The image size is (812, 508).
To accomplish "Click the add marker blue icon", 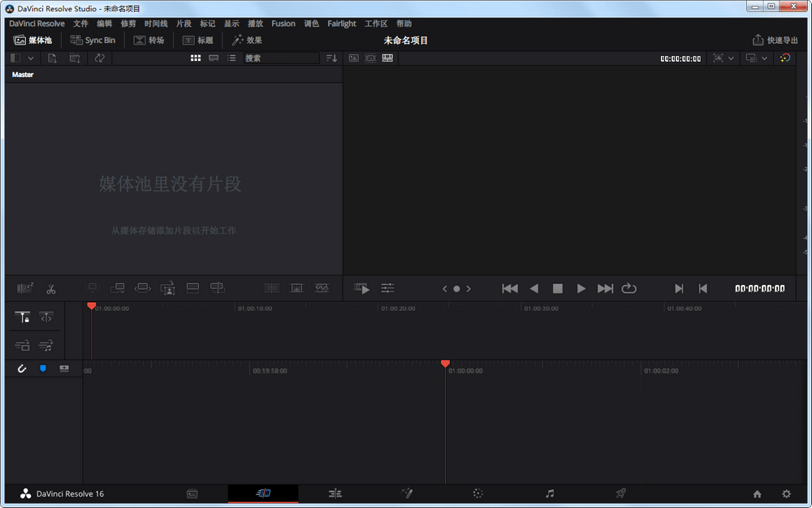I will click(x=43, y=368).
